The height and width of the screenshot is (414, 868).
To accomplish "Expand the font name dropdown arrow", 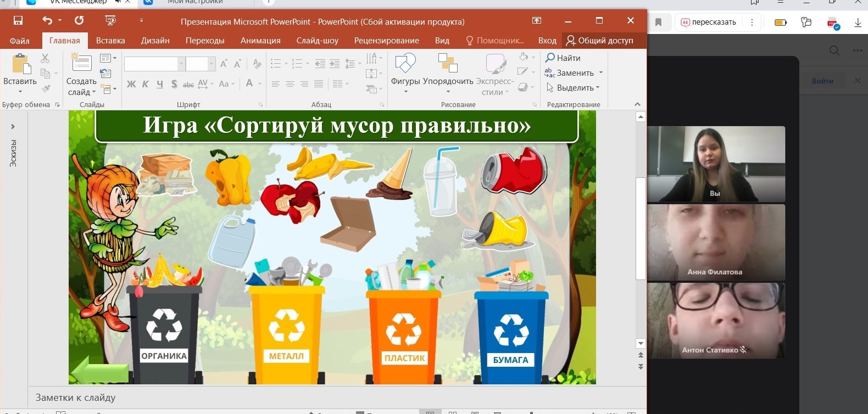I will 181,64.
